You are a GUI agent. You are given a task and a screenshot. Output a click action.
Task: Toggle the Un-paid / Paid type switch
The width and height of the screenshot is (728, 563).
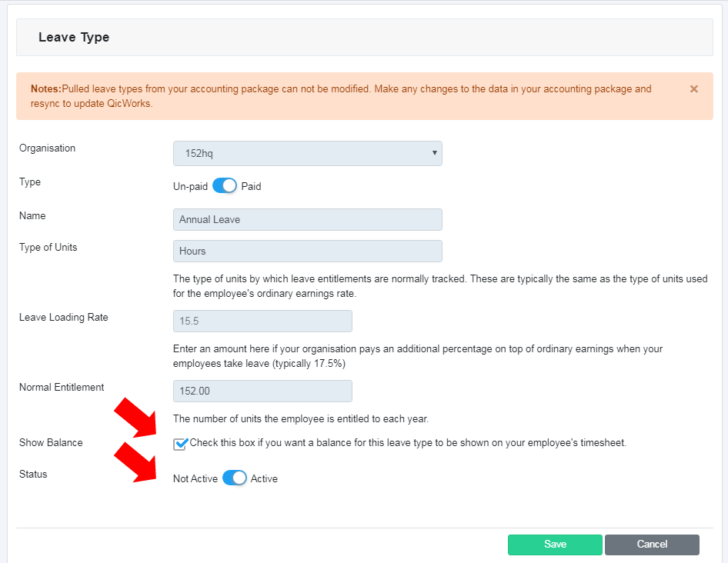(225, 185)
